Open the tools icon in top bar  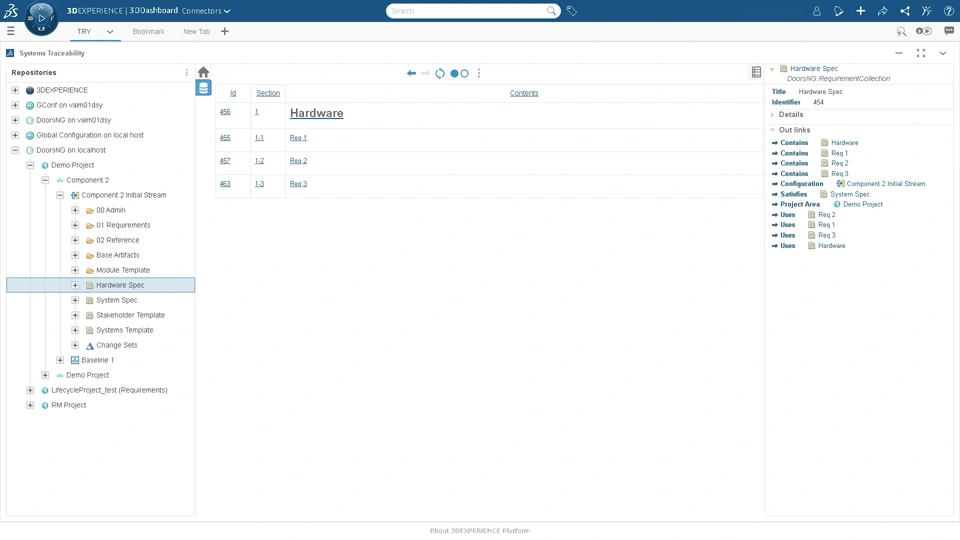pyautogui.click(x=926, y=11)
